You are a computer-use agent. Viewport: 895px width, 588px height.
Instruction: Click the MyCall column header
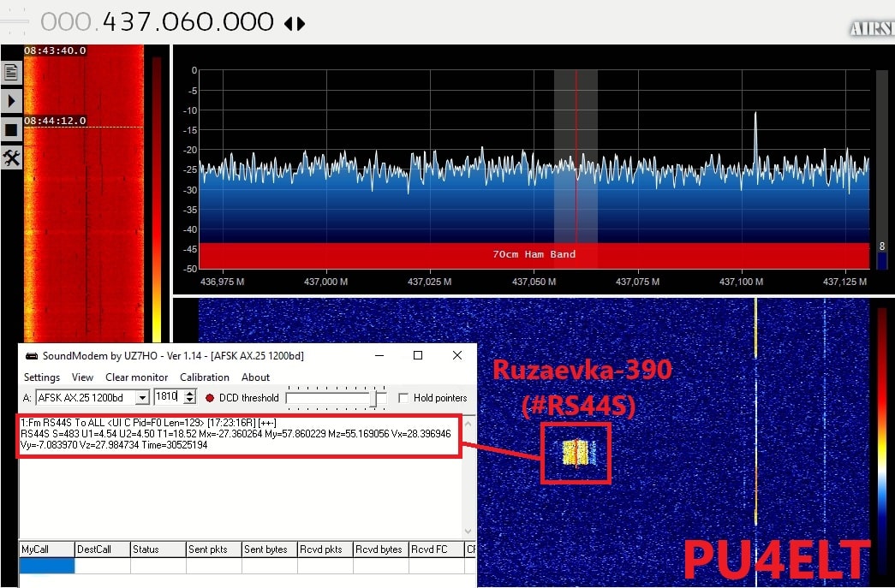[x=47, y=549]
